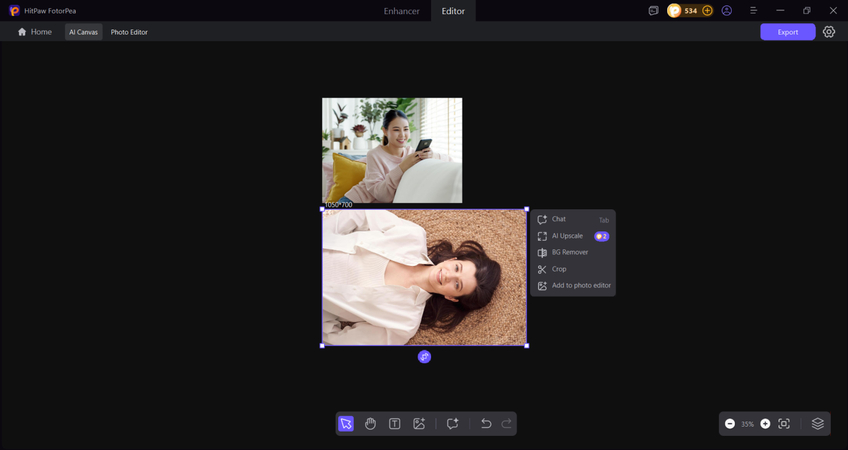Image resolution: width=848 pixels, height=450 pixels.
Task: Choose Crop from the image menu
Action: click(x=559, y=269)
